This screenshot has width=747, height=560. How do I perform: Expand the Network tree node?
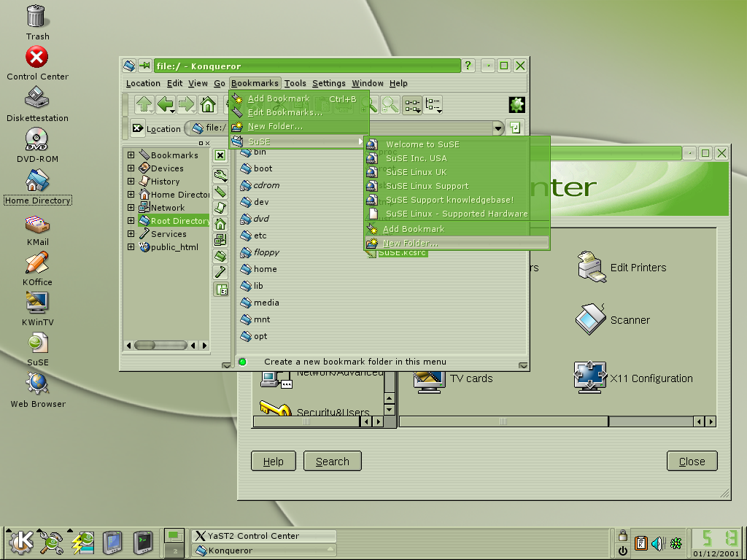[131, 207]
